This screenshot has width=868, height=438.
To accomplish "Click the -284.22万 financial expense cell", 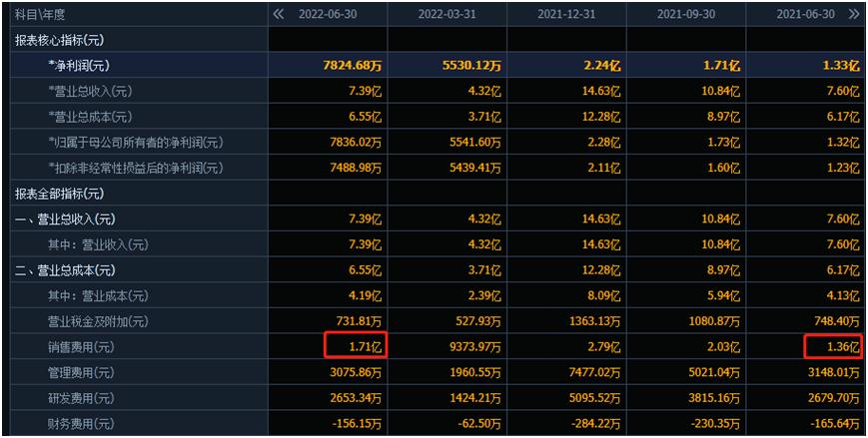I will coord(594,424).
